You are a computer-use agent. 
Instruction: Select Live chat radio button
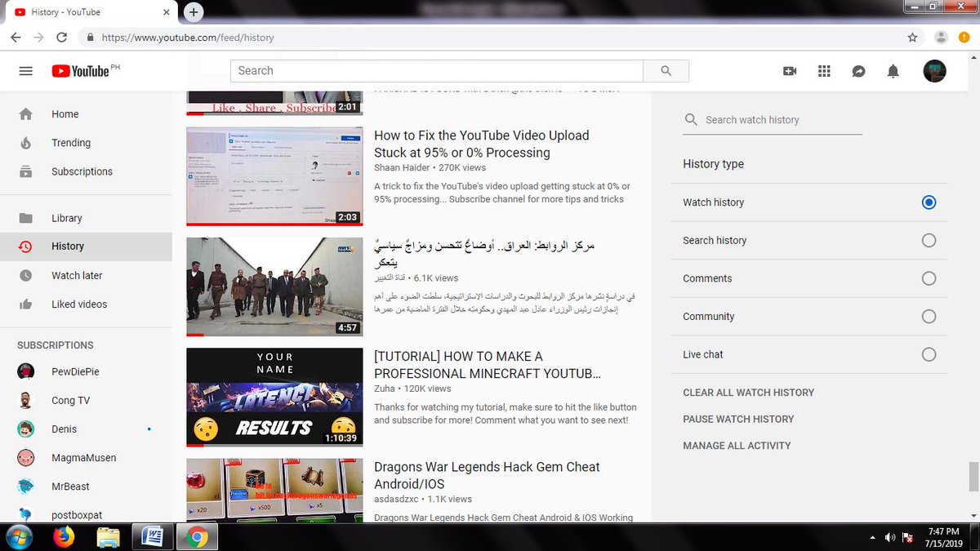click(x=929, y=354)
